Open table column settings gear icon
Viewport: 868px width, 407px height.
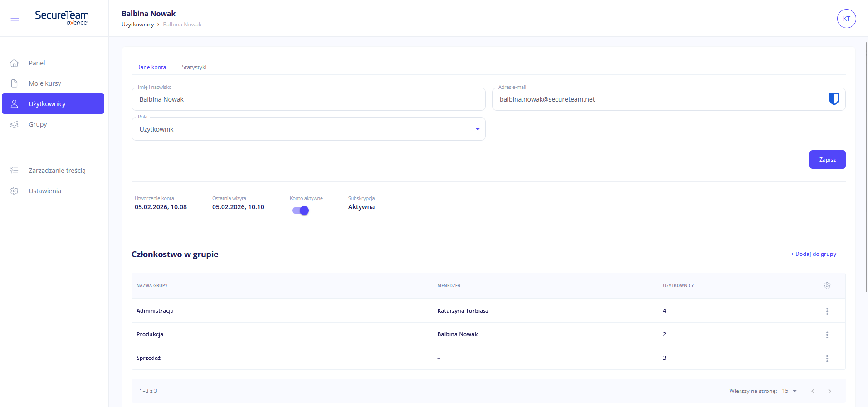[x=827, y=286]
